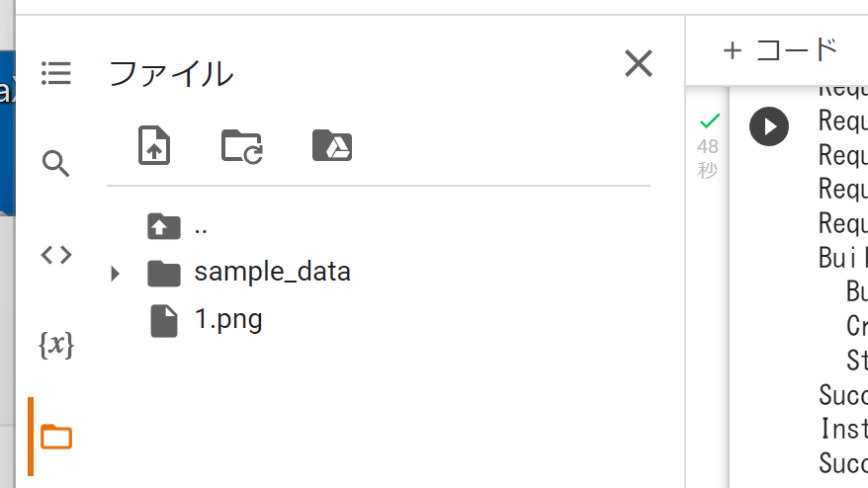
Task: Click the upload file icon
Action: 154,145
